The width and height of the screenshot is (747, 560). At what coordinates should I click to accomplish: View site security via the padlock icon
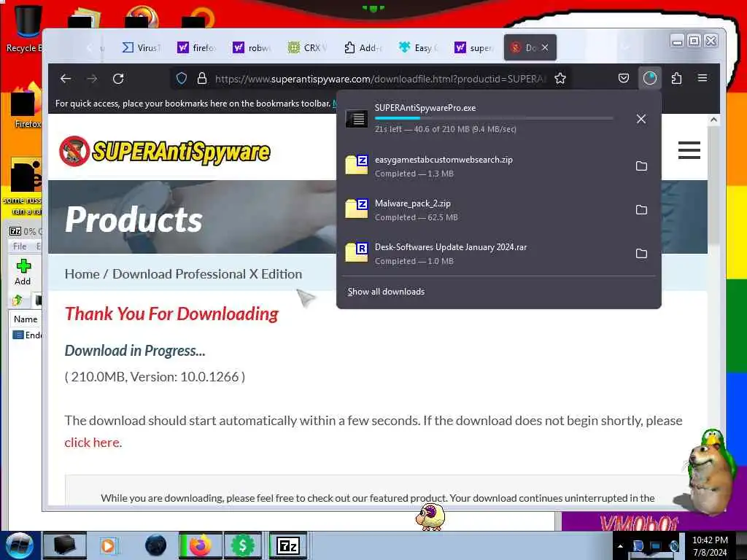(x=202, y=79)
